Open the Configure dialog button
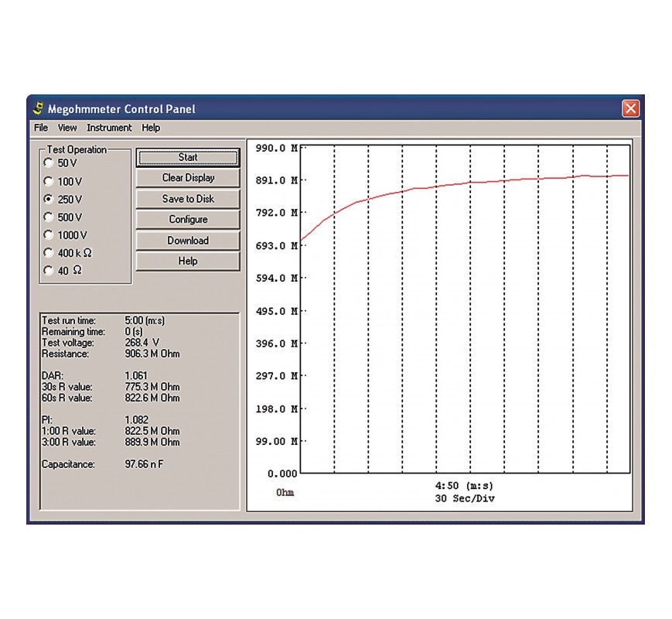 [x=188, y=220]
